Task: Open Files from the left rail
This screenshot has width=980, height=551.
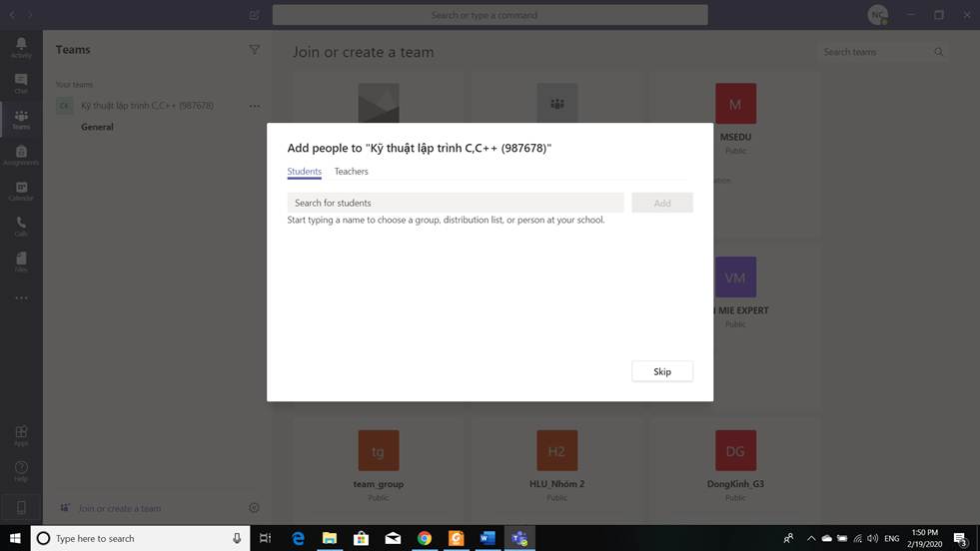Action: pyautogui.click(x=21, y=262)
